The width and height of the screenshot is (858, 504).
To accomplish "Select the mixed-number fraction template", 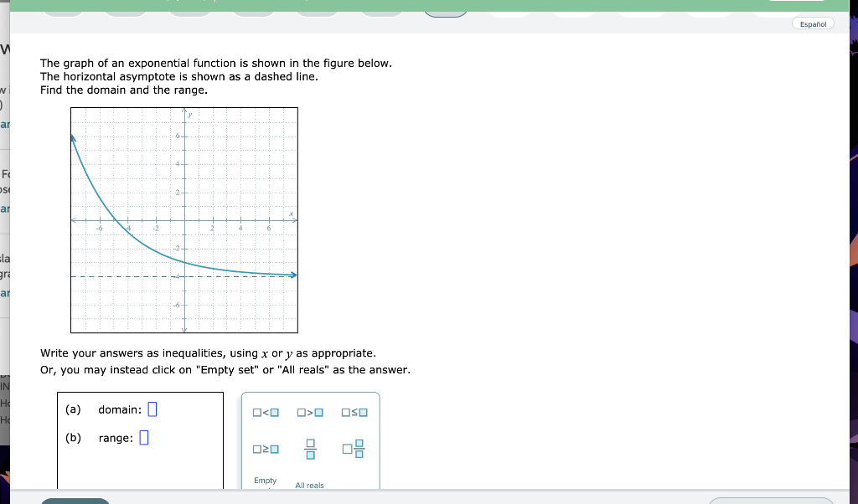I will (x=352, y=449).
